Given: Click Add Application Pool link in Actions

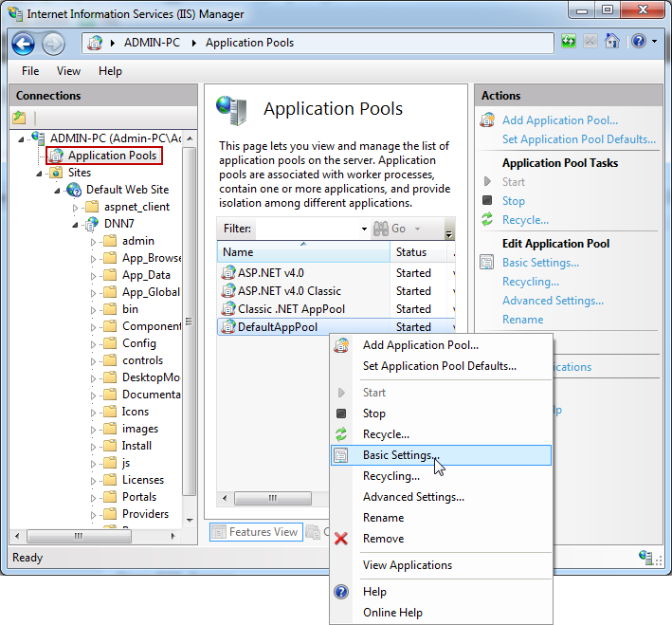Looking at the screenshot, I should [x=560, y=120].
